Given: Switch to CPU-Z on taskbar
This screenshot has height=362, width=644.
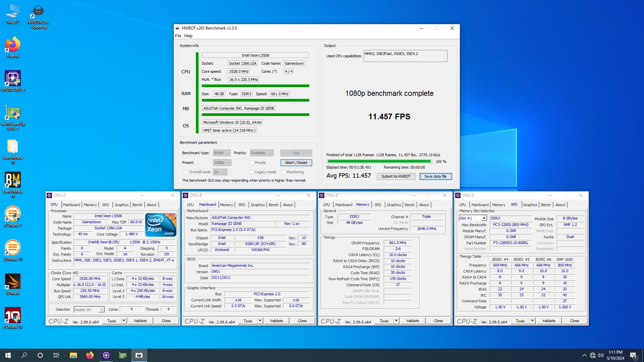Looking at the screenshot, I should pos(106,355).
